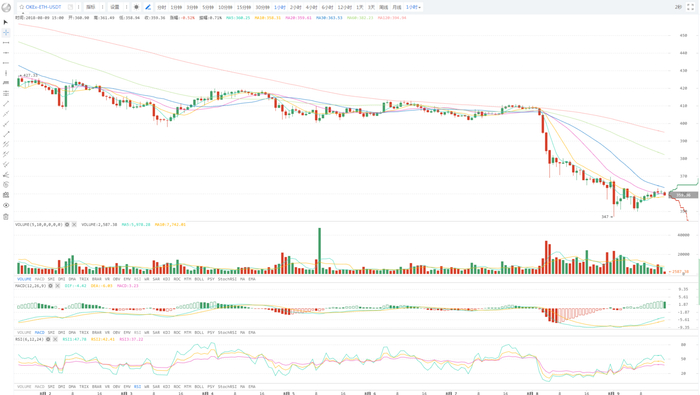Image resolution: width=700 pixels, height=395 pixels.
Task: Choose the parallel channel drawing tool
Action: (x=6, y=144)
